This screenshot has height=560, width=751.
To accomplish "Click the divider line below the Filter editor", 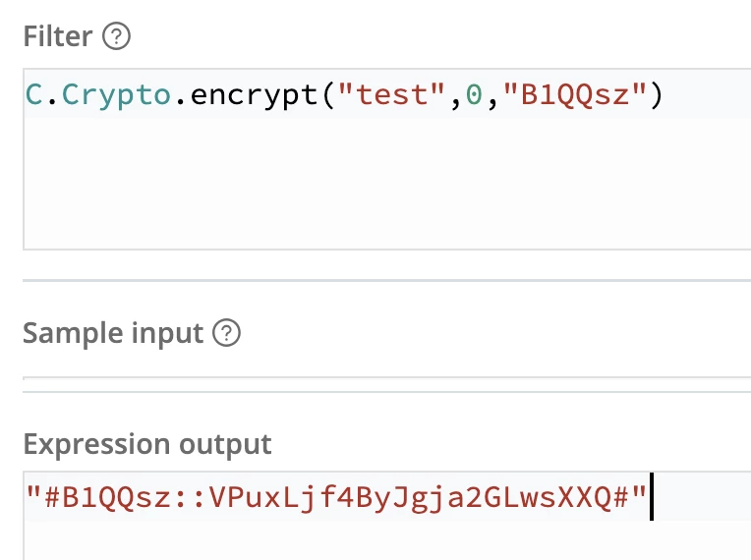I will point(387,280).
